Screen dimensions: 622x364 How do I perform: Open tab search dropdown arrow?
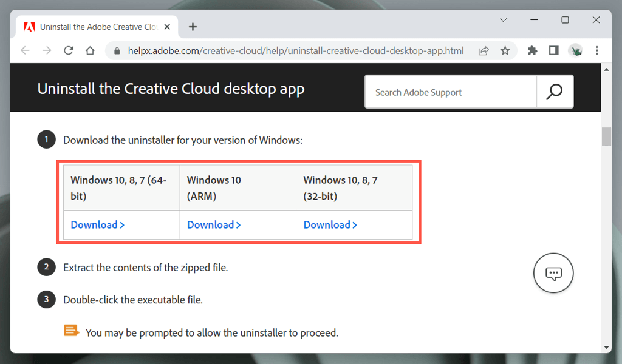click(504, 20)
